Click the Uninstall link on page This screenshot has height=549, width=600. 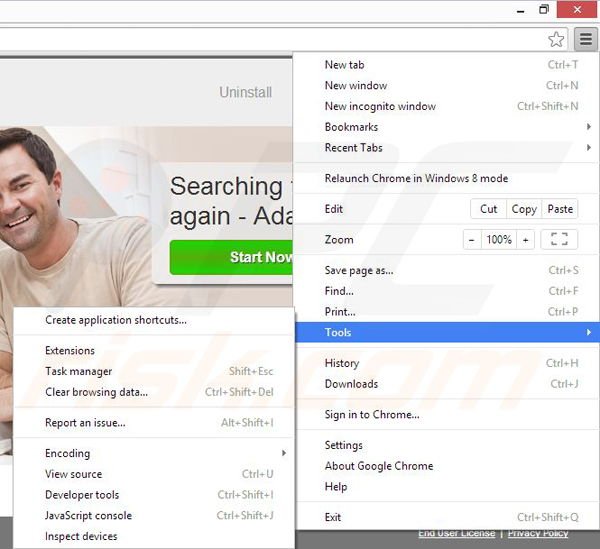(245, 92)
